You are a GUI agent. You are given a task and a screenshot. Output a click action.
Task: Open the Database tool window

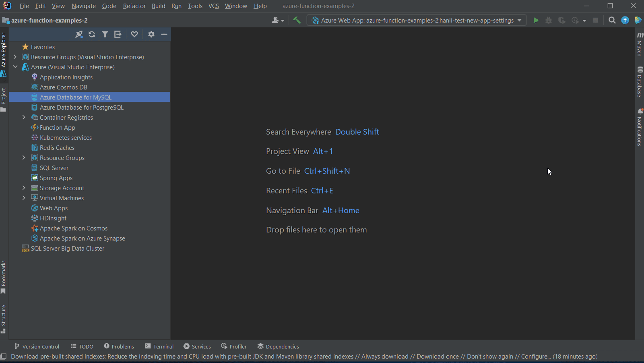639,82
